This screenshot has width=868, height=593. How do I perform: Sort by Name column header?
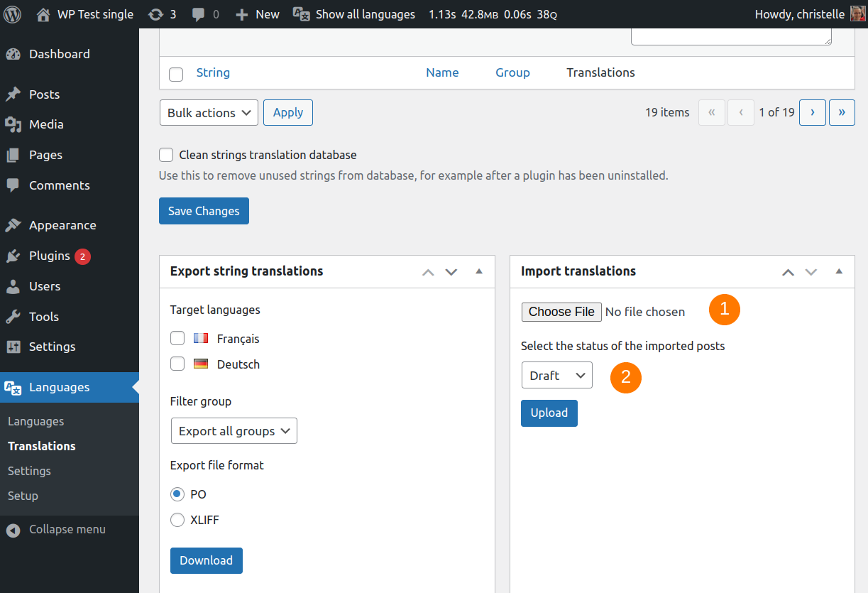(x=442, y=72)
